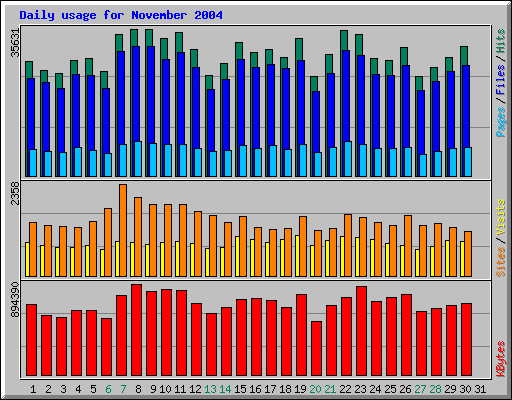The width and height of the screenshot is (512, 400).
Task: Click green weekend day label 27
Action: (x=420, y=389)
